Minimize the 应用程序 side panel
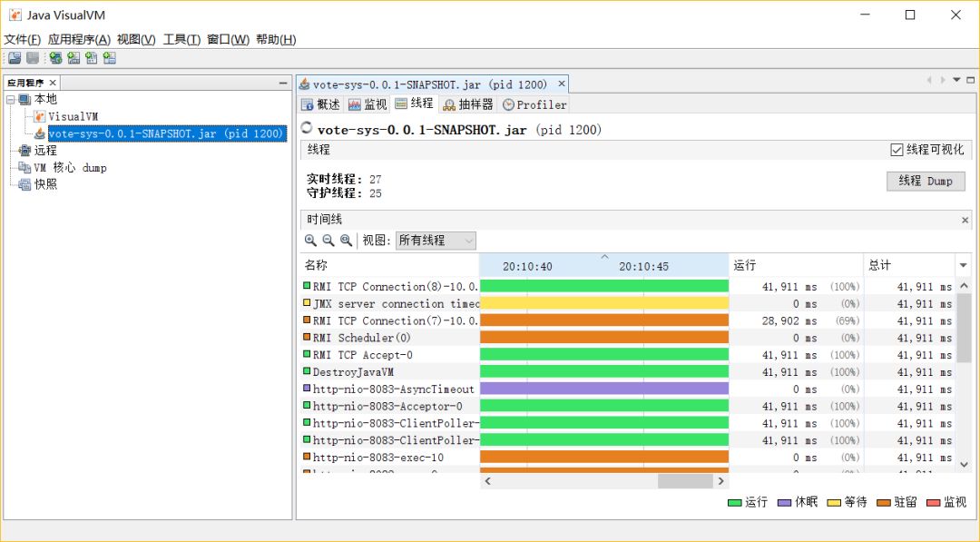980x542 pixels. (x=282, y=83)
